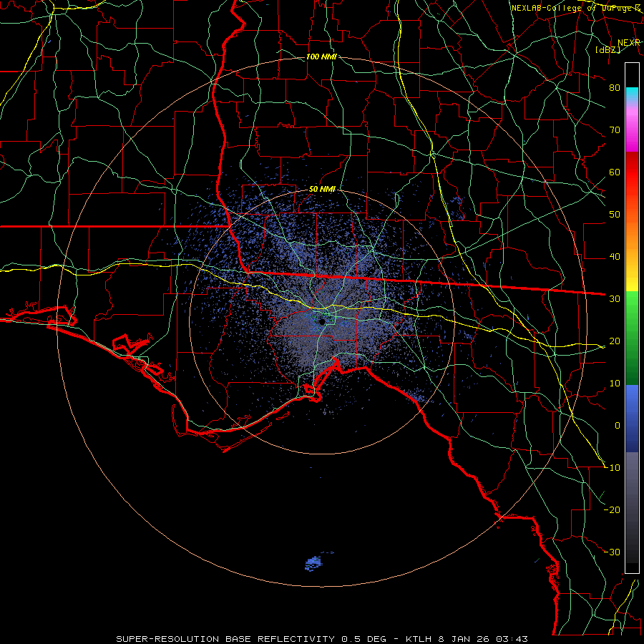Image resolution: width=644 pixels, height=644 pixels.
Task: Click the "03:43" timestamp in the caption
Action: click(512, 639)
